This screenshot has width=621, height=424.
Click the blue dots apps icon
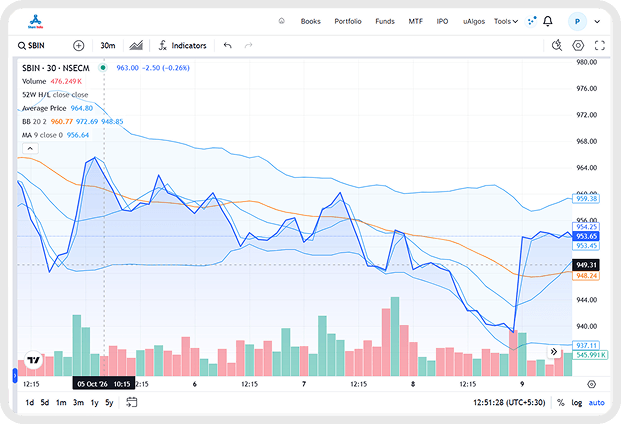click(x=531, y=21)
